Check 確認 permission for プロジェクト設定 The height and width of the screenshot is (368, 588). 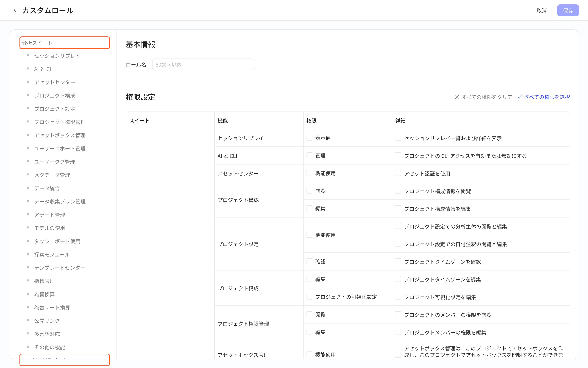309,261
